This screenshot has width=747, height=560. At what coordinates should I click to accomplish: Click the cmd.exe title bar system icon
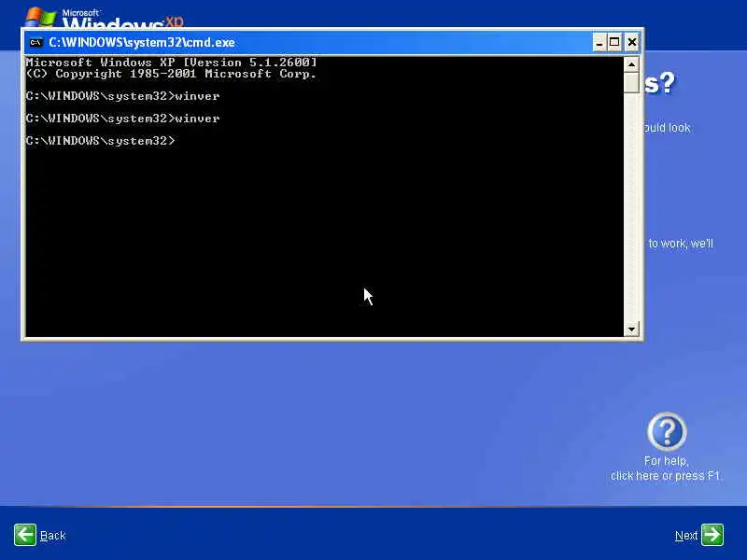point(35,43)
